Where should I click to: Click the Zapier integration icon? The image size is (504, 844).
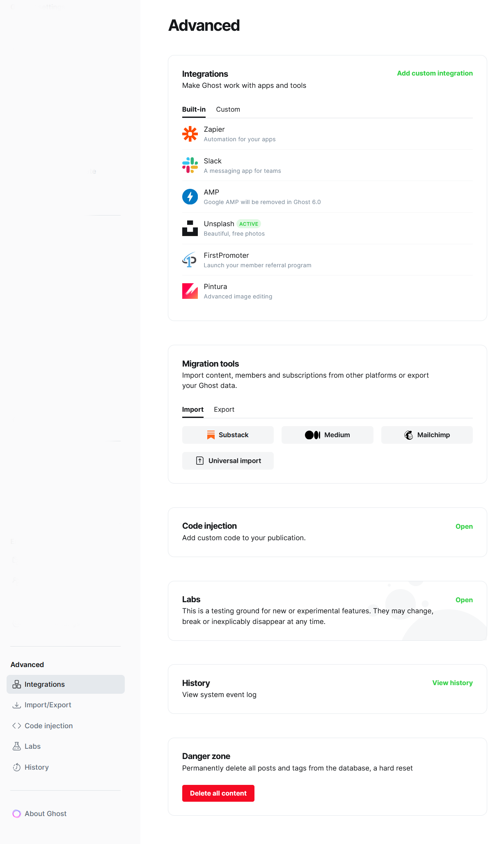tap(190, 134)
